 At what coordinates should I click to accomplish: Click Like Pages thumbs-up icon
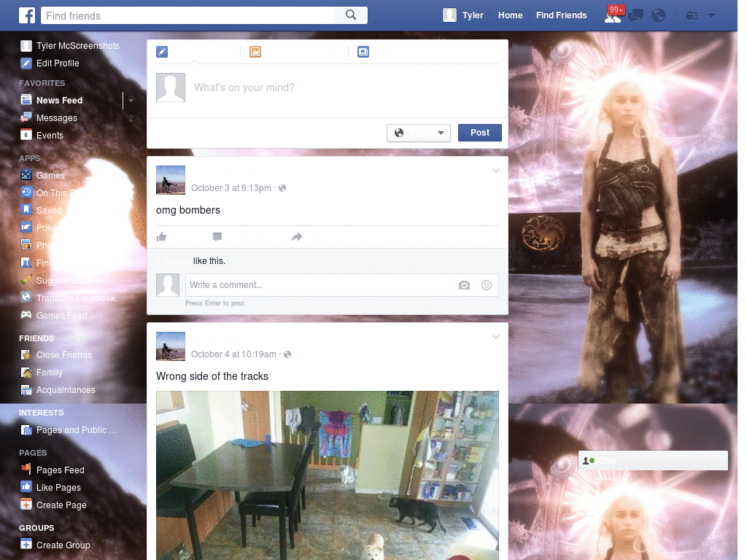pyautogui.click(x=26, y=487)
